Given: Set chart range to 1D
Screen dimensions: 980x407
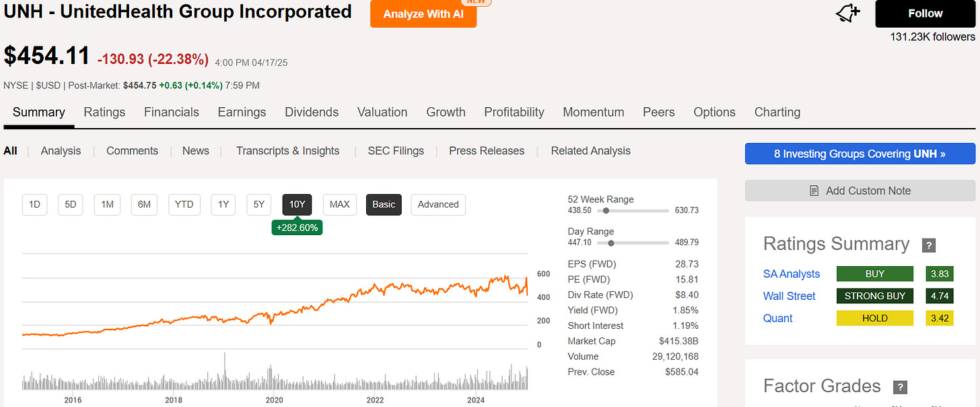Looking at the screenshot, I should coord(35,204).
